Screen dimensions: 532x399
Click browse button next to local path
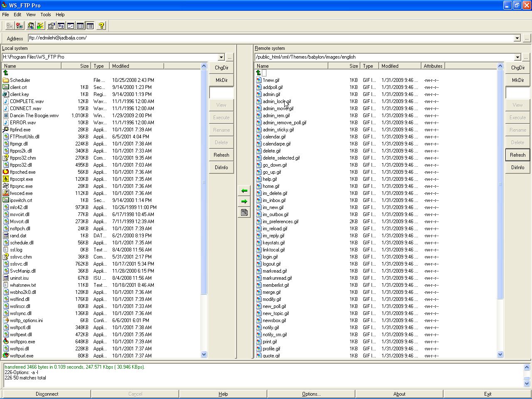tap(230, 57)
